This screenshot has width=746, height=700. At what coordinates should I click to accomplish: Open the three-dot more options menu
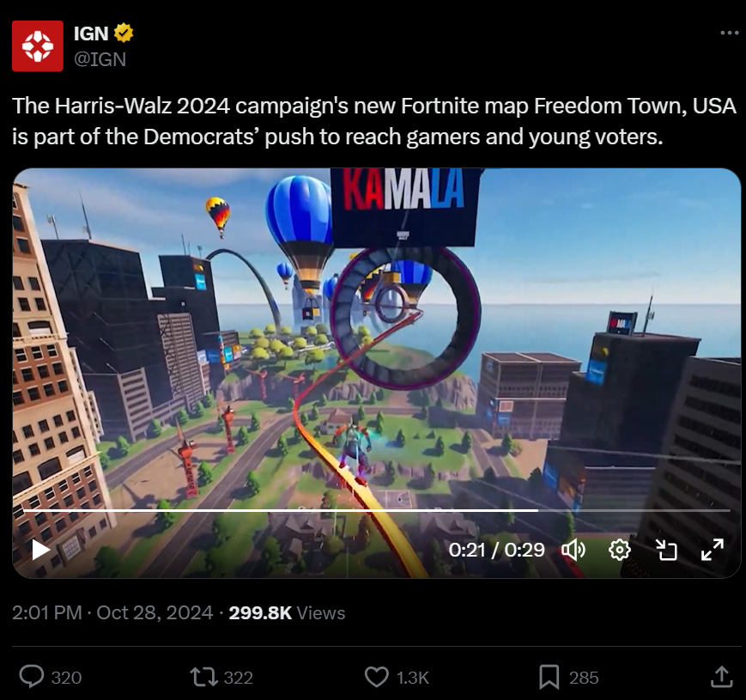729,33
